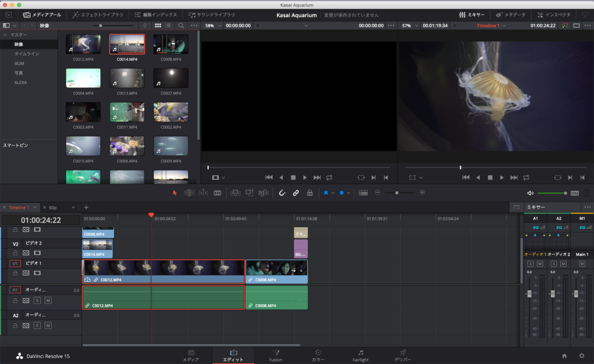Open the Timeline 1 dropdown above viewer
Screen dimensions: 594x364
tap(491, 26)
